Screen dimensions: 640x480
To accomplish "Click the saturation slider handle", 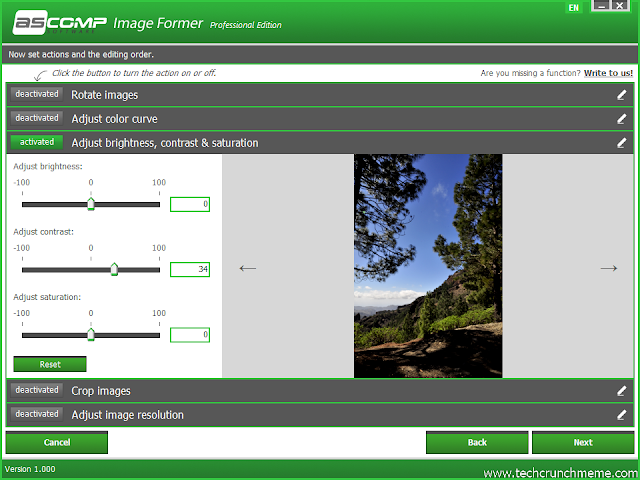I will click(91, 335).
